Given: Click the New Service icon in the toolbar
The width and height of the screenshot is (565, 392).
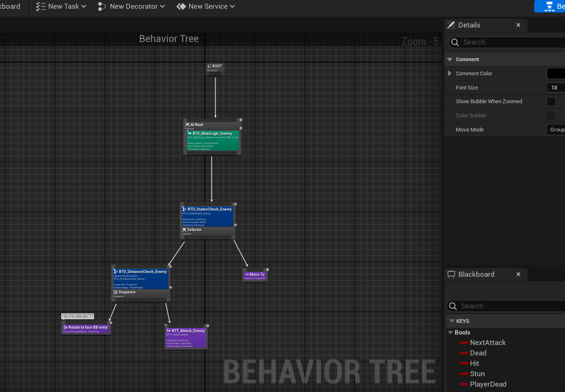Looking at the screenshot, I should (x=181, y=6).
